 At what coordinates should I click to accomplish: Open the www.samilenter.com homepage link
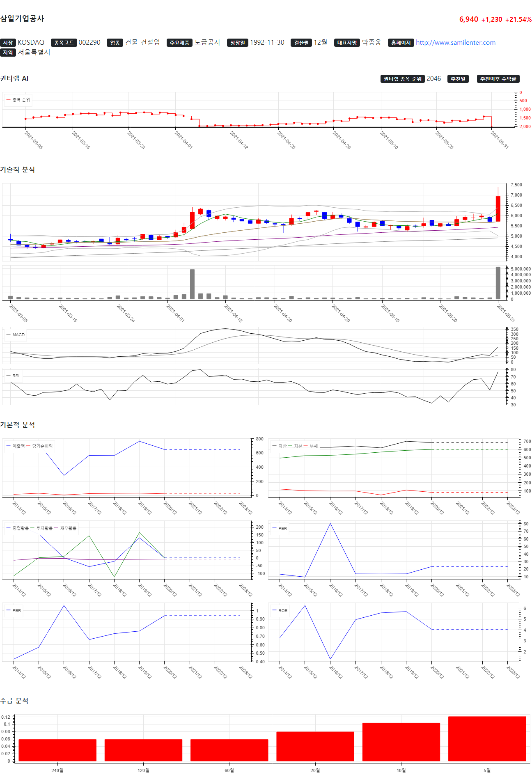[x=456, y=42]
